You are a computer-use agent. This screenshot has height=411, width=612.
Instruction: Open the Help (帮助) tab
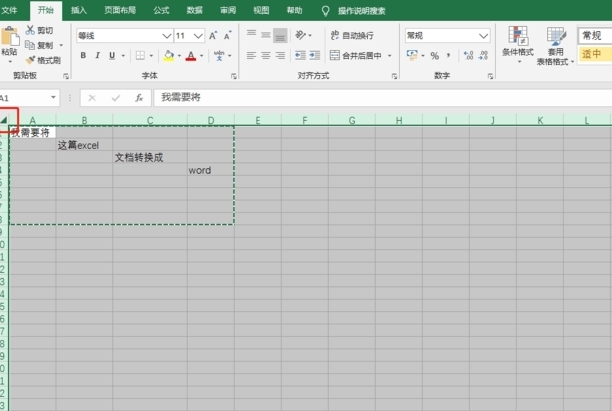[x=295, y=10]
